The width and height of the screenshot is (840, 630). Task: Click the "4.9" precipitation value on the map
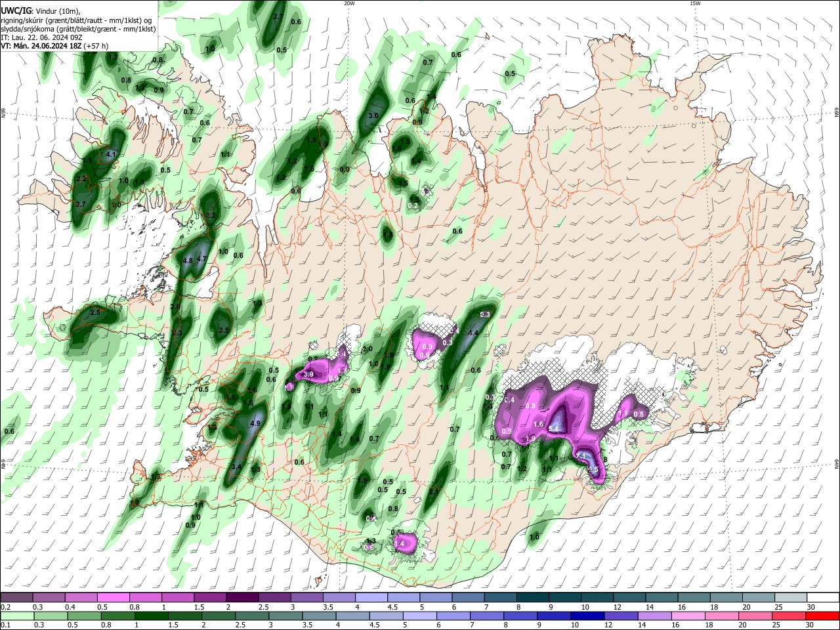[x=256, y=424]
